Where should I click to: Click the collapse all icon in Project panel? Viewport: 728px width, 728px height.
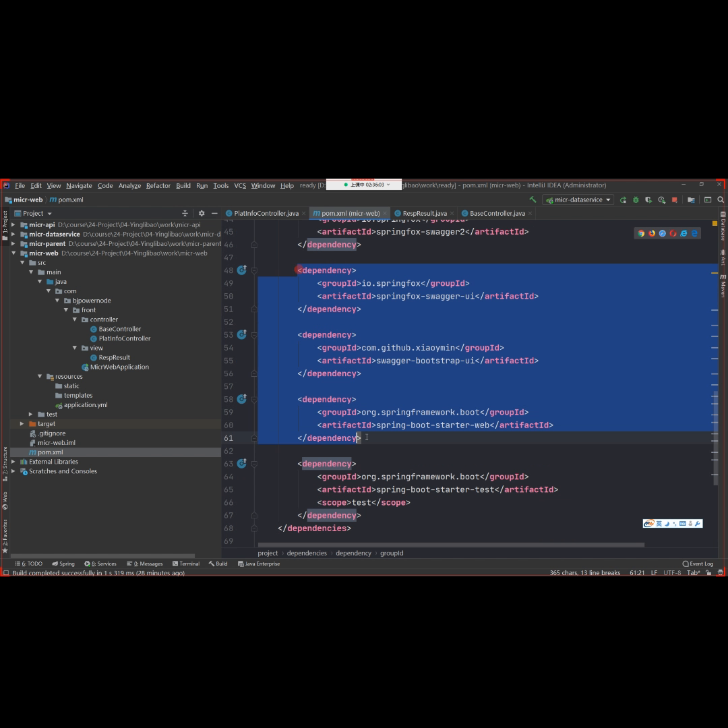[185, 214]
